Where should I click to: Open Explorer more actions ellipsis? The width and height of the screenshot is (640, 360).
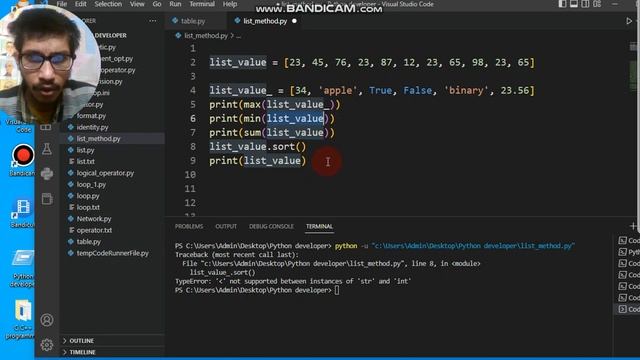pyautogui.click(x=153, y=21)
